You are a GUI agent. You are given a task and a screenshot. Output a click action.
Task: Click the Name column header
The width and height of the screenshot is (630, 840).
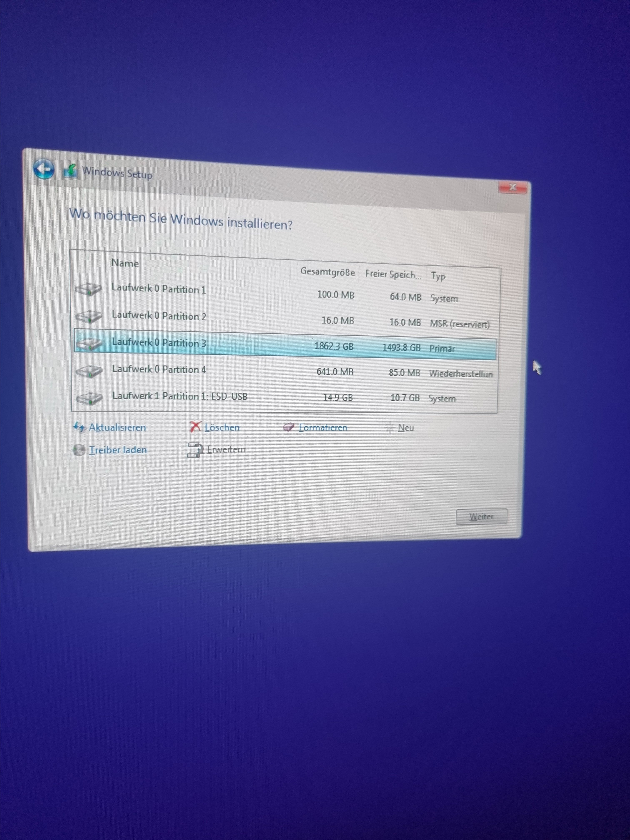coord(125,263)
